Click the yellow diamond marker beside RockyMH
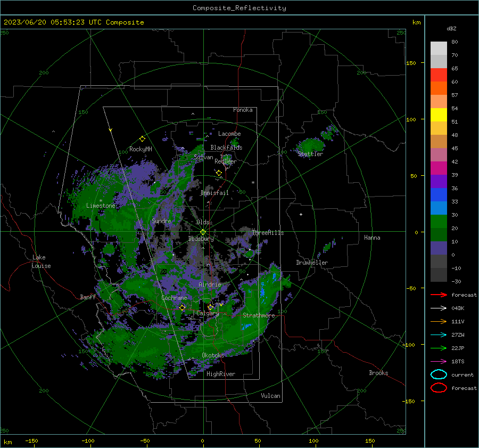The height and width of the screenshot is (448, 479). (142, 139)
